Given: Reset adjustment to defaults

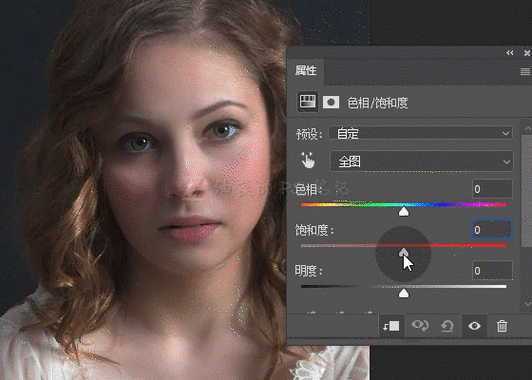Looking at the screenshot, I should tap(447, 326).
